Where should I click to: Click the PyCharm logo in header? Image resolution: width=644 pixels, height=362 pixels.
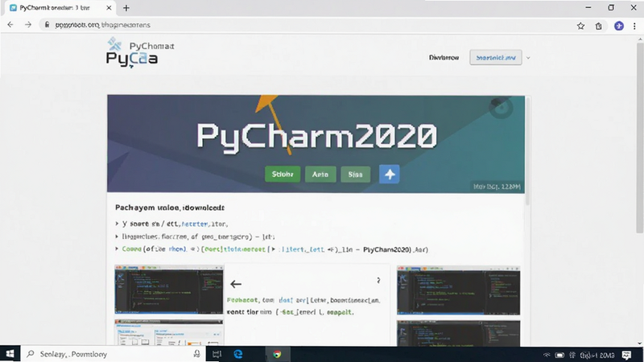139,52
